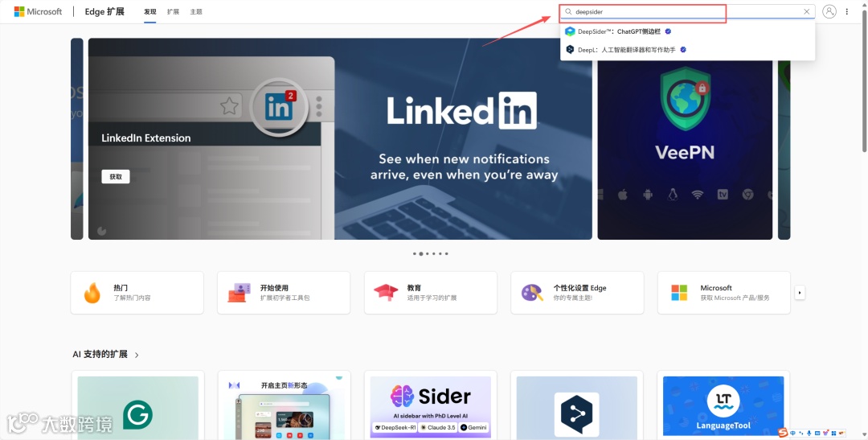Screen dimensions: 868x440
Task: Click the Sider brain logo
Action: pyautogui.click(x=403, y=397)
